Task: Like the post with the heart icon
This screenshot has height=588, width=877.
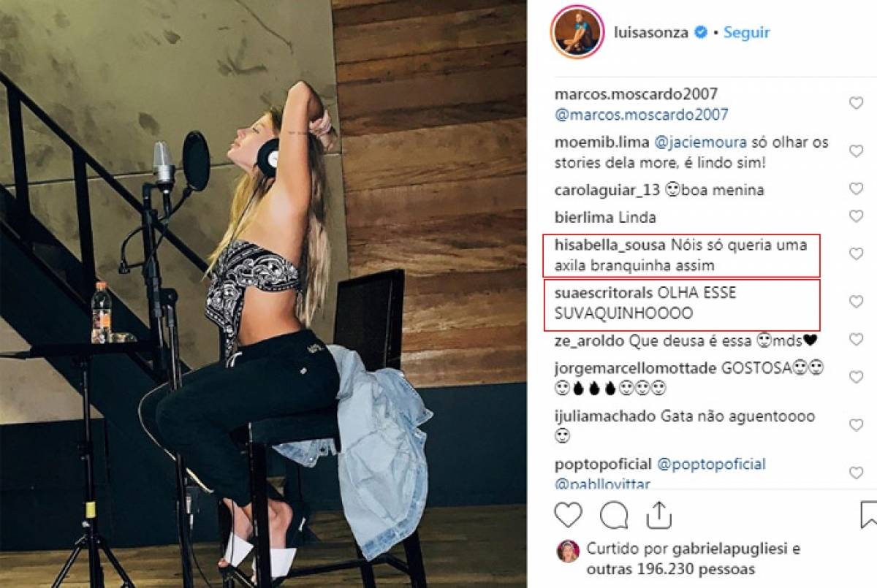Action: (568, 515)
